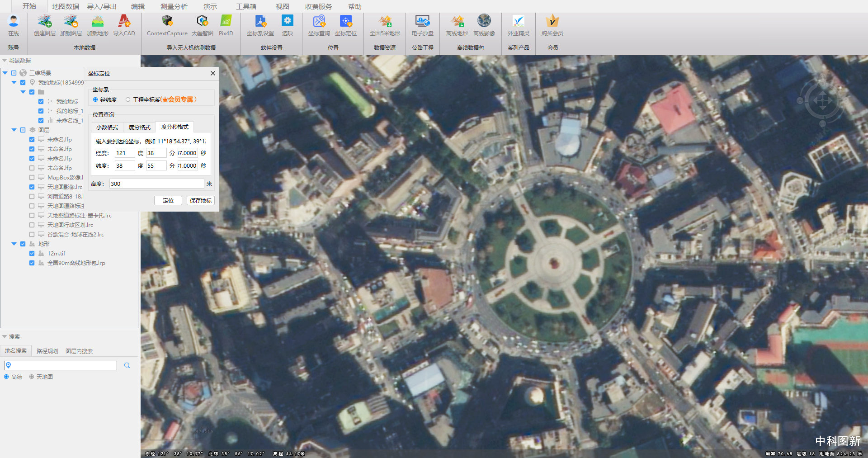
Task: Click the 电子沙盘 electronic sandbox icon
Action: point(422,25)
